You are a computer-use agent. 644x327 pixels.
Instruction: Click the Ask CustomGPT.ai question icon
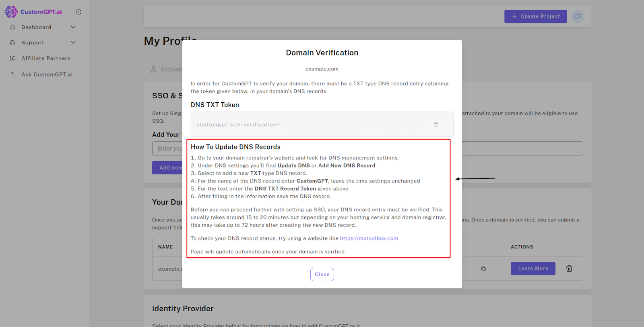pos(12,74)
